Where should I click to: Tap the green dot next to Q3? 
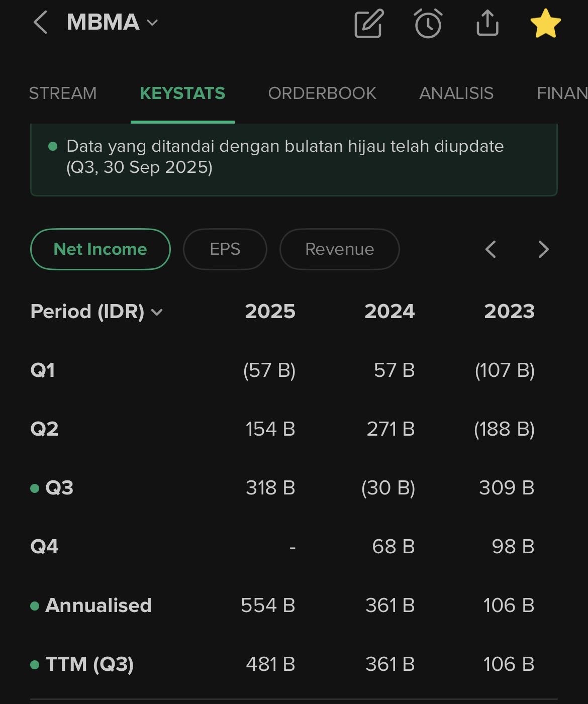35,488
